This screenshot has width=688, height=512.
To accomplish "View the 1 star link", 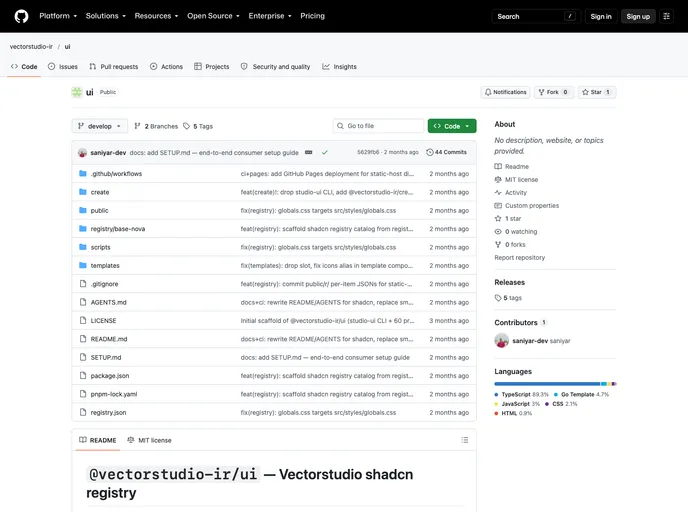I will click(508, 218).
